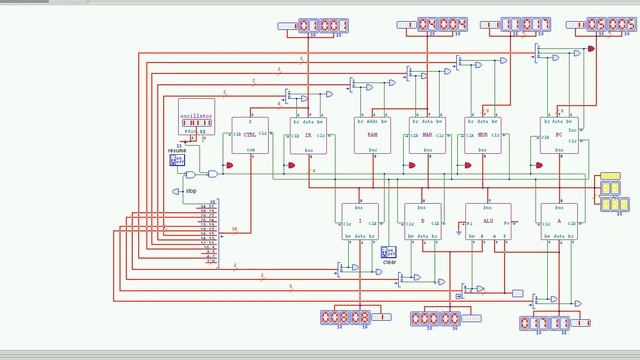Screen dimensions: 640x360
Task: Click the LED bar right of A display
Action: (580, 323)
